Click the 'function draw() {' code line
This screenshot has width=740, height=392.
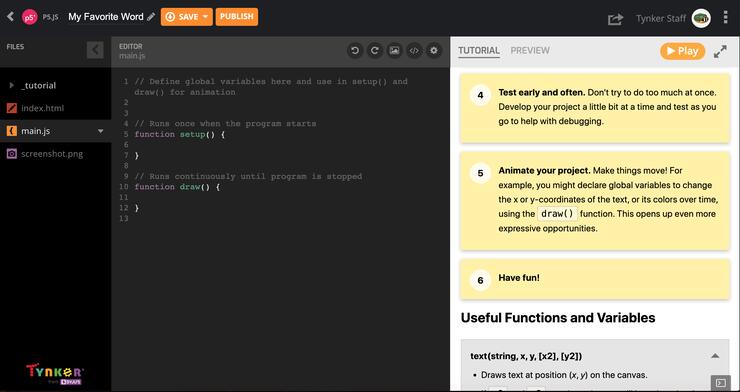[177, 187]
